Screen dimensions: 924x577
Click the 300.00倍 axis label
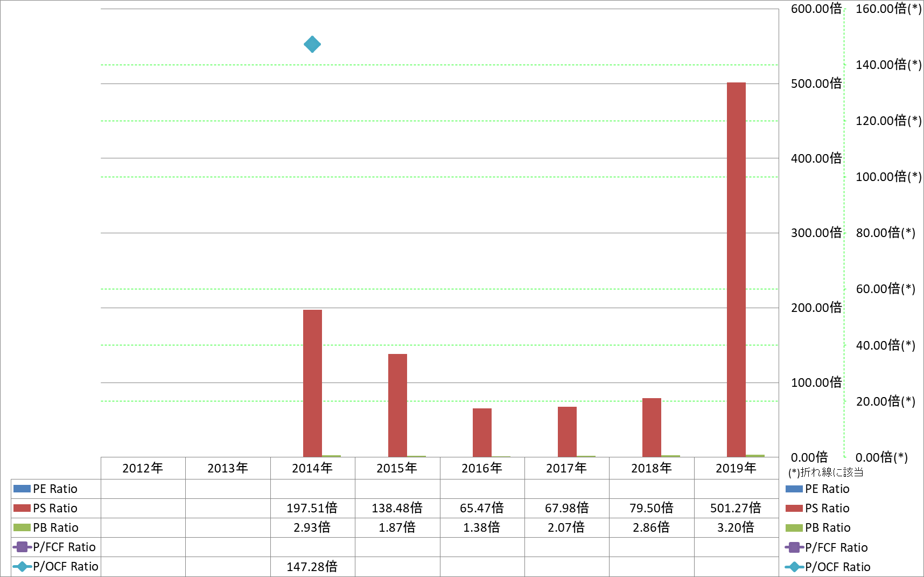816,233
